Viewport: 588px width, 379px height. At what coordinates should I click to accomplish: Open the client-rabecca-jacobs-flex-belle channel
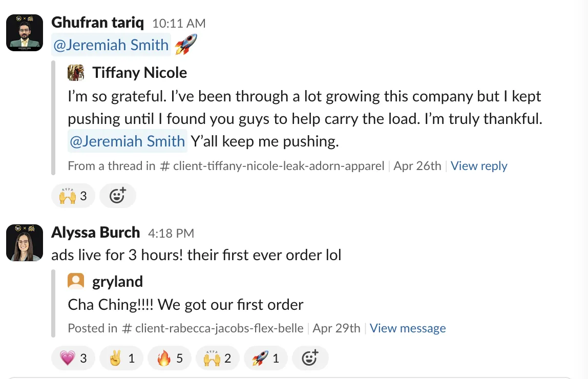coord(213,328)
